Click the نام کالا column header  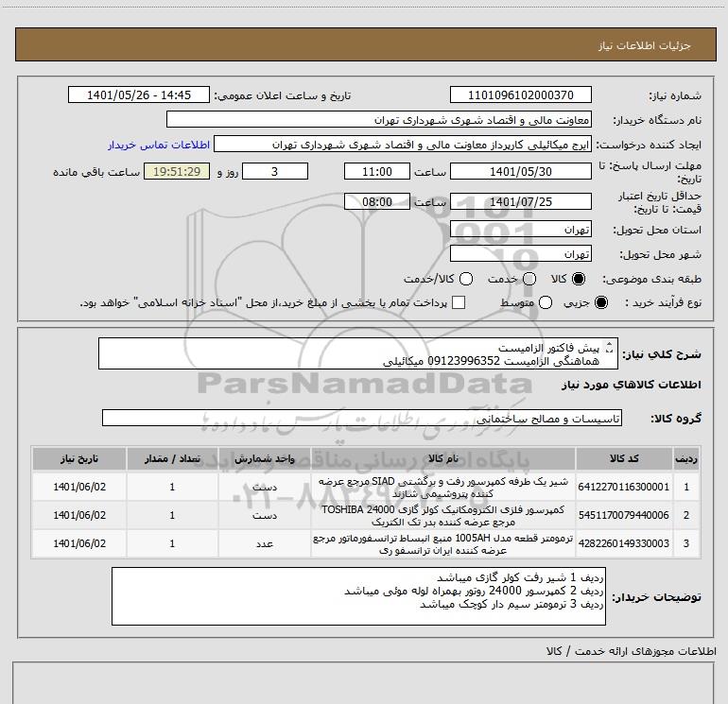443,458
